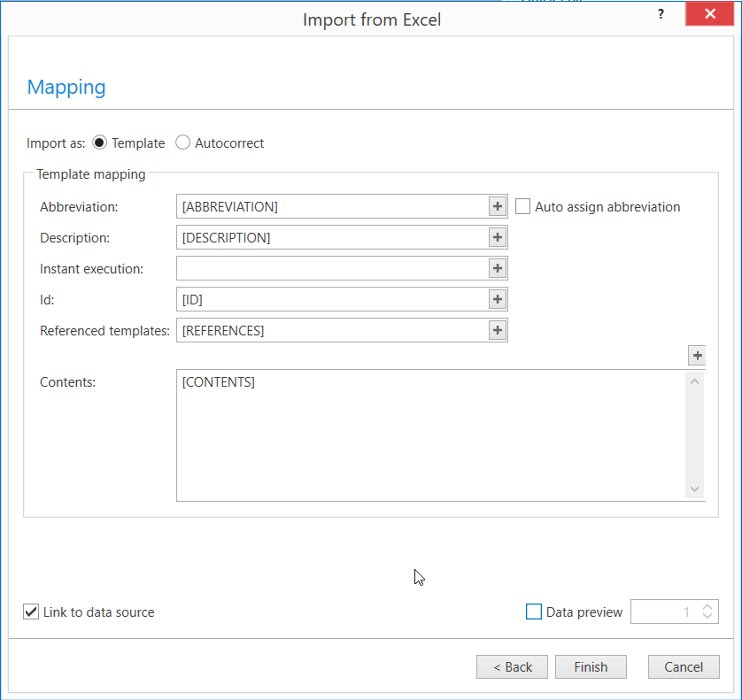742x700 pixels.
Task: Open help with the question mark icon
Action: [x=661, y=14]
